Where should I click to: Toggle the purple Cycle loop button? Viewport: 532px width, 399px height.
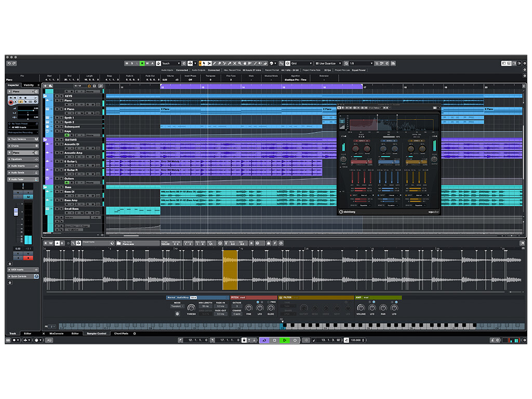tap(264, 340)
